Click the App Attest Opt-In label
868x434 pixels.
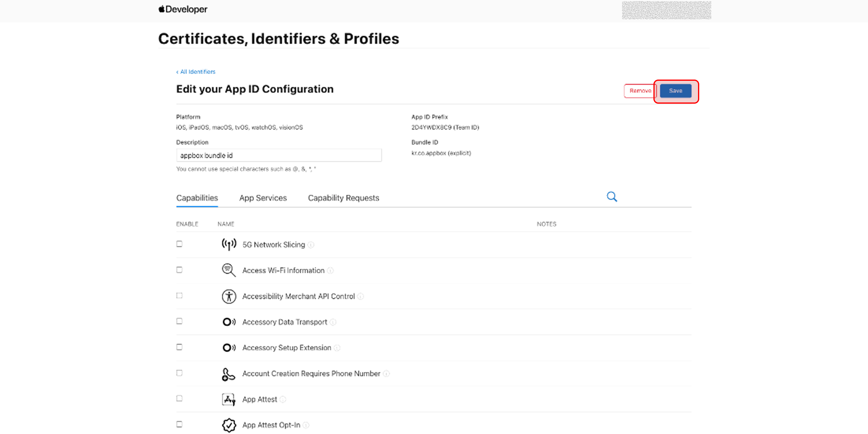pos(271,425)
